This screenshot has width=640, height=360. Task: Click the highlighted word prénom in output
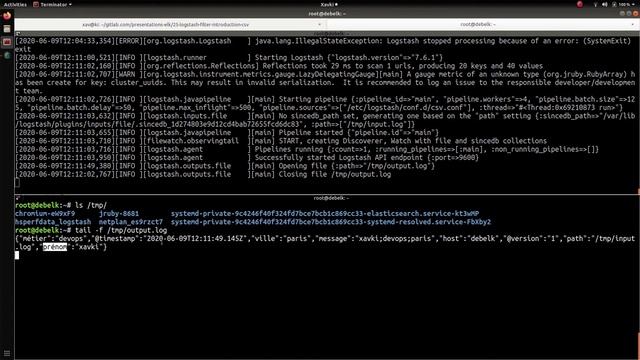click(55, 247)
